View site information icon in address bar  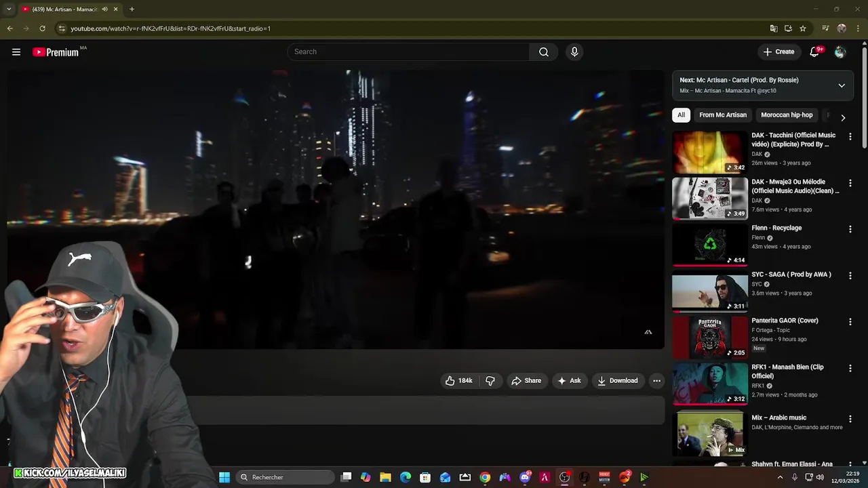point(62,28)
